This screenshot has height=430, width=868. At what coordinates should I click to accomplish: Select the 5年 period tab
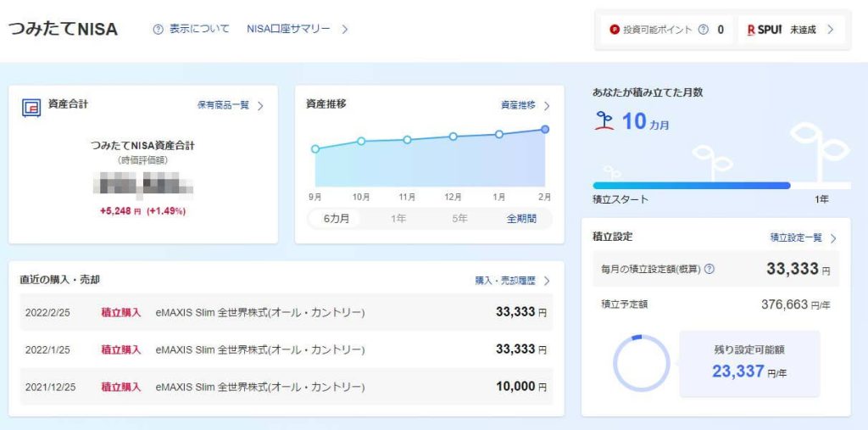pyautogui.click(x=459, y=219)
